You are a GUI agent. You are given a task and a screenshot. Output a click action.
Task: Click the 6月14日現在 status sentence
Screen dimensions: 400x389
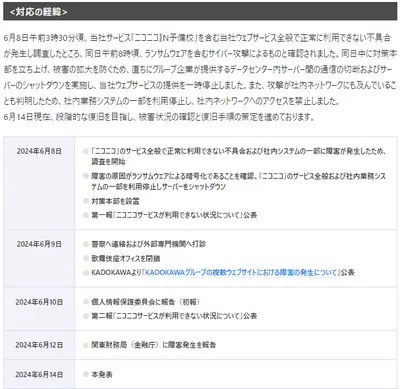159,117
